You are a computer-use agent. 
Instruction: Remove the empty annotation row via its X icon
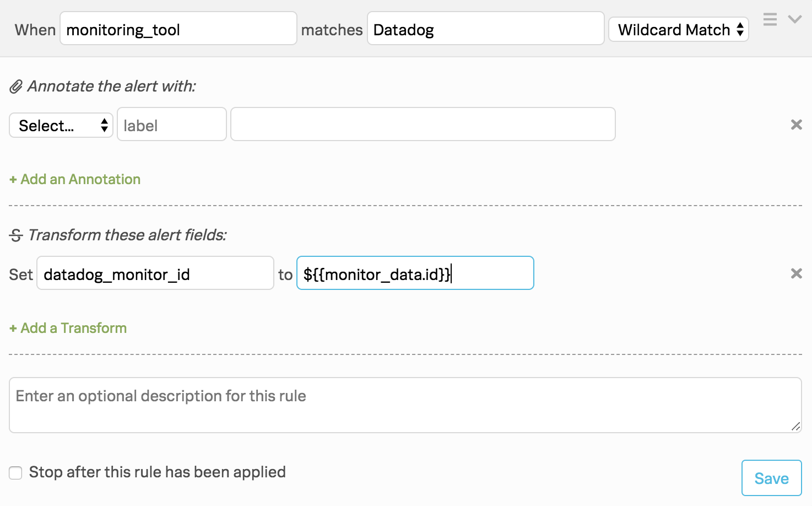(796, 125)
